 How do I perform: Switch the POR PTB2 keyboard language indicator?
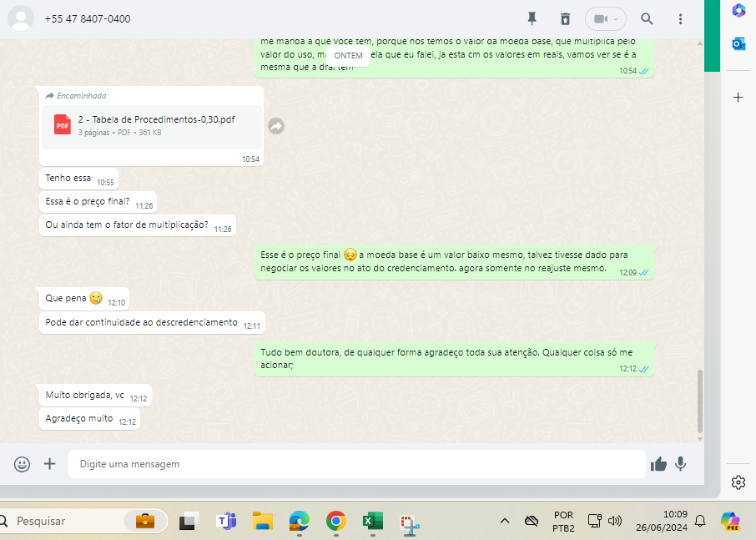(x=563, y=521)
